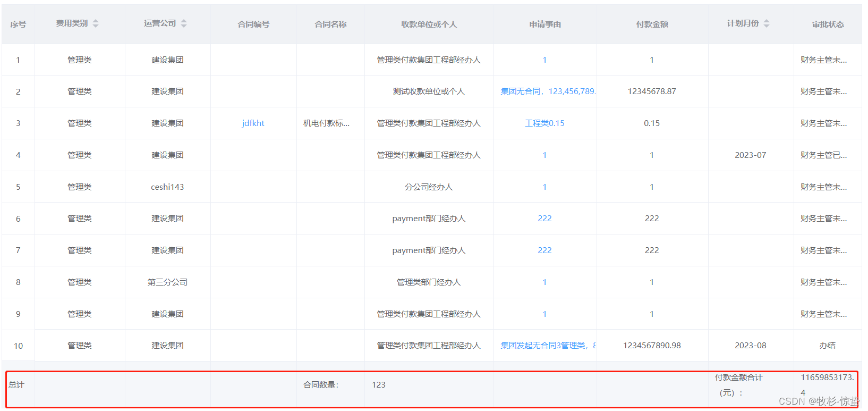Select row 3 建设集团 company cell
Viewport: 868px width, 411px height.
coord(167,123)
